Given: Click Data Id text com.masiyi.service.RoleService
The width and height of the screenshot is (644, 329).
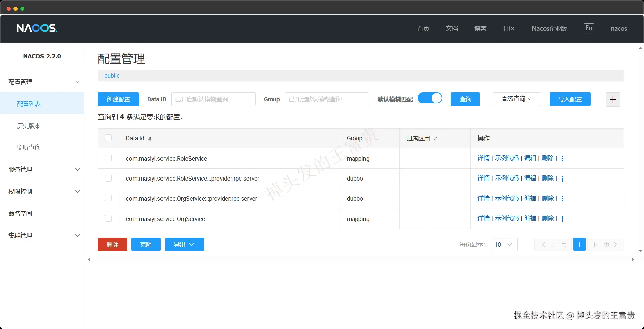Looking at the screenshot, I should tap(167, 159).
